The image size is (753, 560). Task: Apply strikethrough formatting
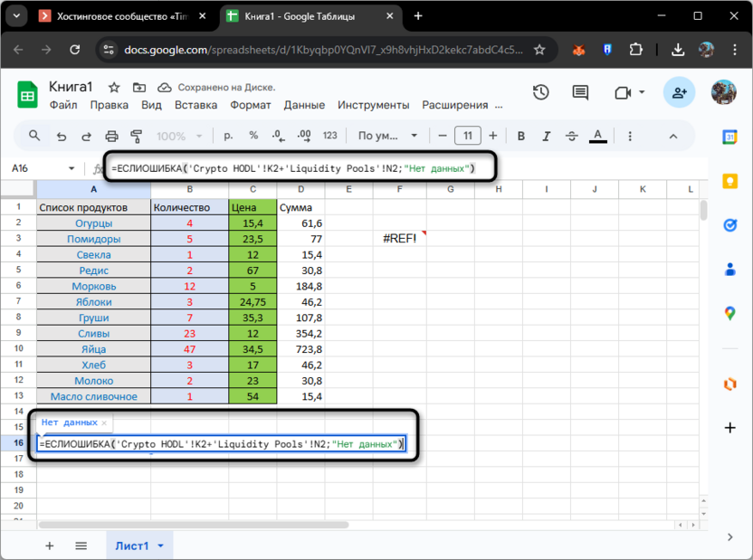571,136
